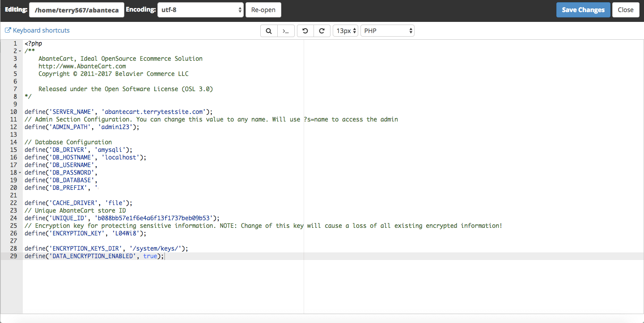Click the 'AbanteCart, Ideal OpenSource Ecommerce Solution' line
The width and height of the screenshot is (644, 323).
coord(120,59)
